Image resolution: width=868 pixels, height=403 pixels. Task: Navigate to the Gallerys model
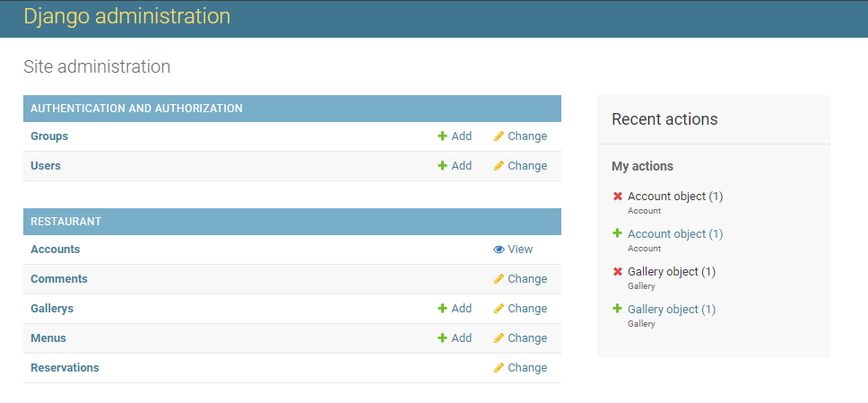click(x=52, y=309)
